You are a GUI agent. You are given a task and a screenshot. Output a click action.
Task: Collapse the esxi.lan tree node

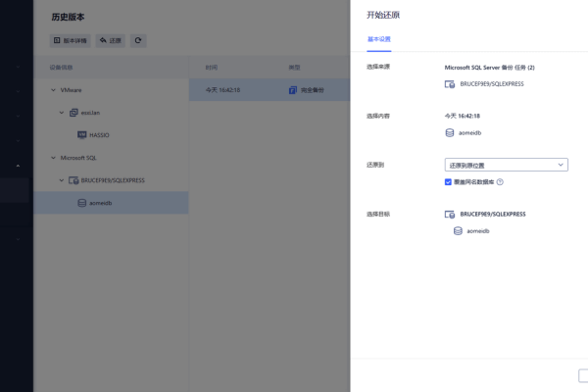(61, 112)
